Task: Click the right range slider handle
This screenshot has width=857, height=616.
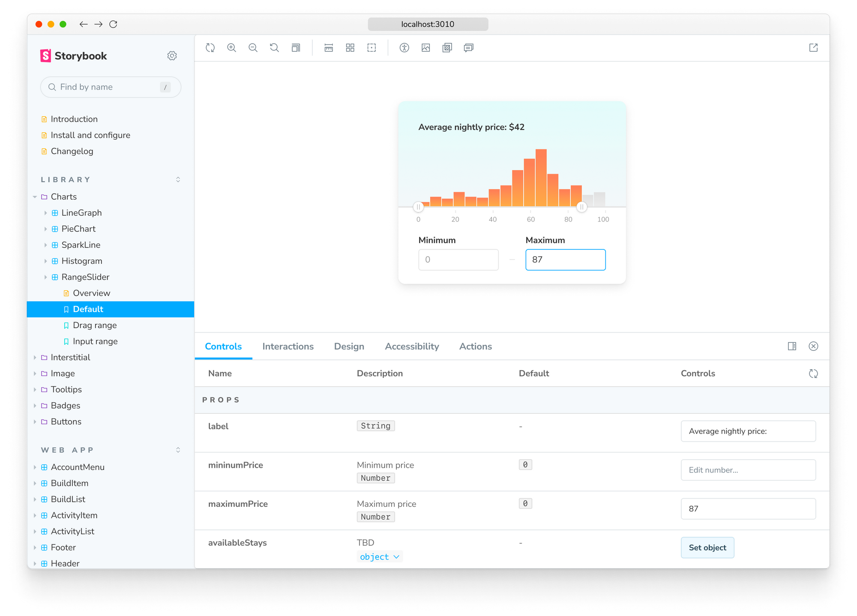Action: tap(581, 207)
